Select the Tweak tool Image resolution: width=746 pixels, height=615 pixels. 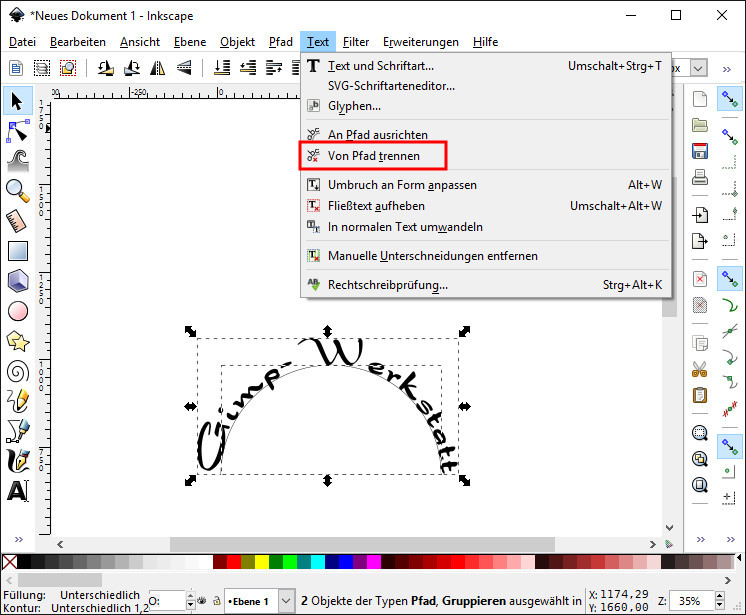tap(18, 161)
